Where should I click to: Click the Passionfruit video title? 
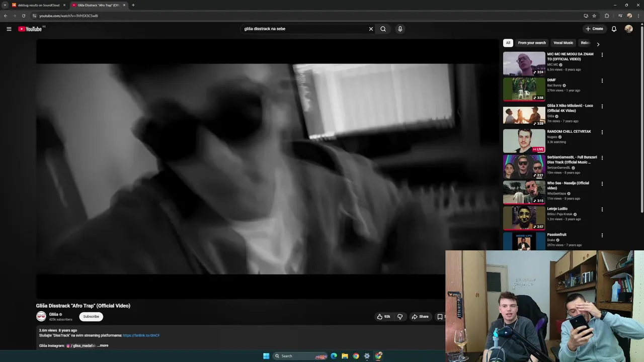[556, 235]
